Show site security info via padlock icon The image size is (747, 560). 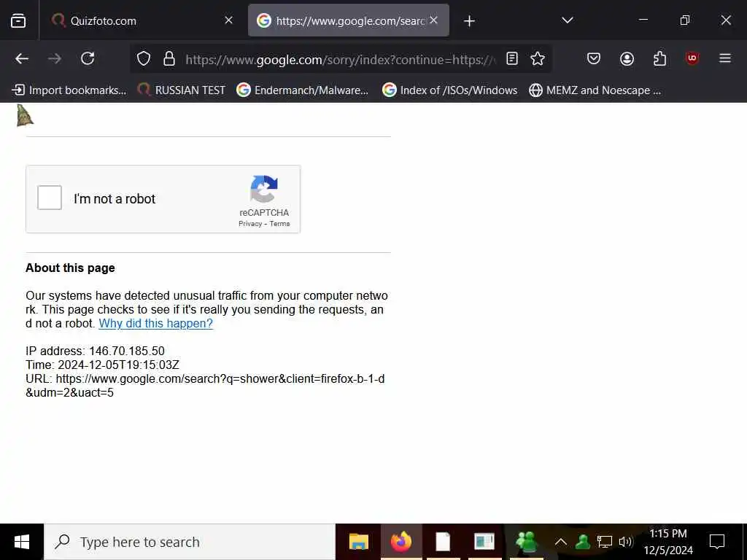(x=169, y=58)
